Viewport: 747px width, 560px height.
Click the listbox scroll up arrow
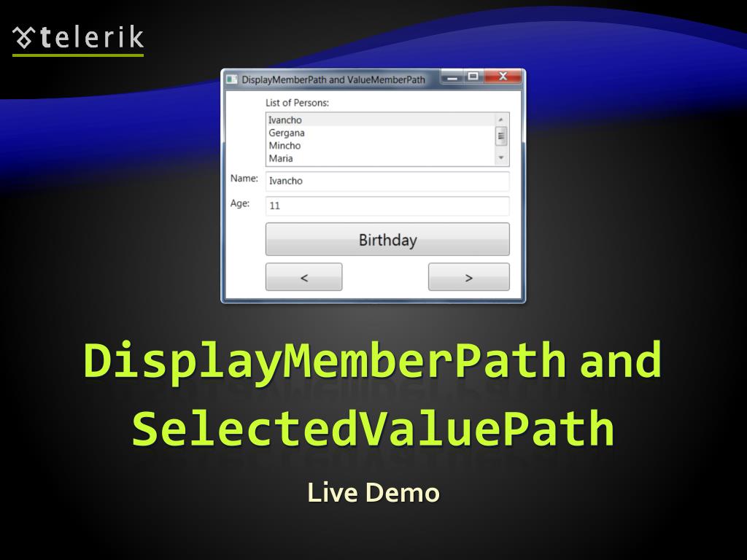(500, 120)
